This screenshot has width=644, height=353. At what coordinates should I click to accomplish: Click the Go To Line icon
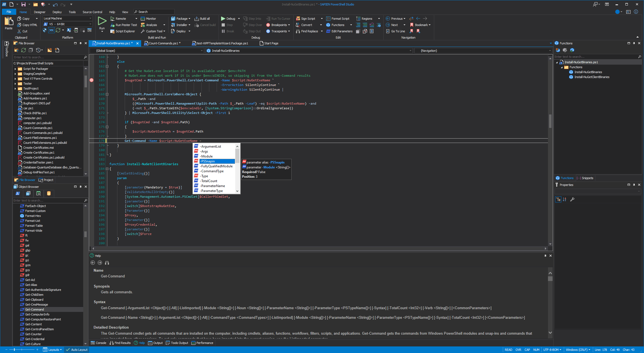pos(388,31)
